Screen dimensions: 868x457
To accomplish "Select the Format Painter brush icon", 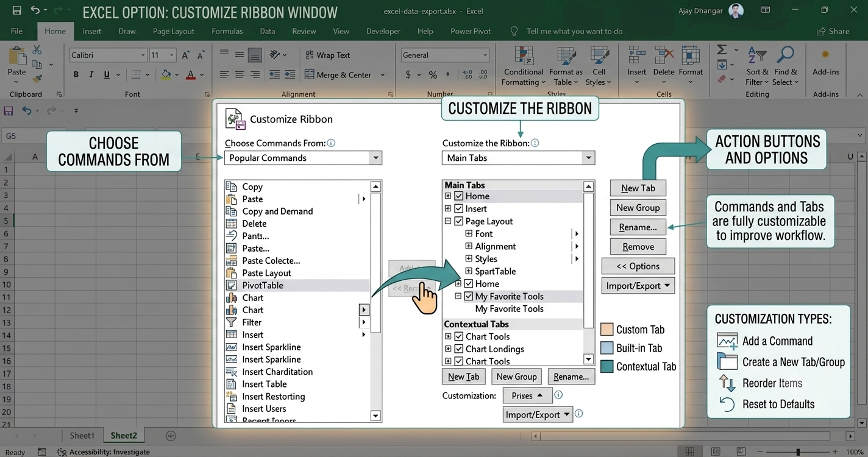I will click(37, 79).
